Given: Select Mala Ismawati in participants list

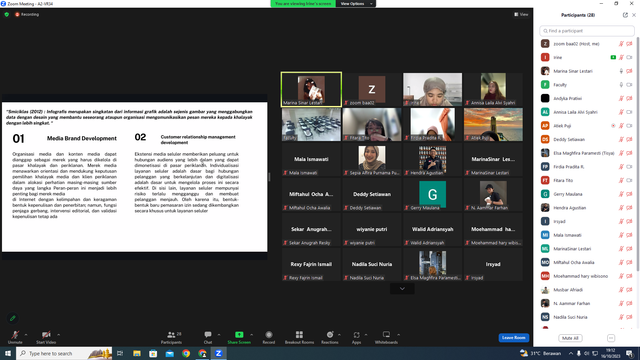Looking at the screenshot, I should pyautogui.click(x=587, y=235).
